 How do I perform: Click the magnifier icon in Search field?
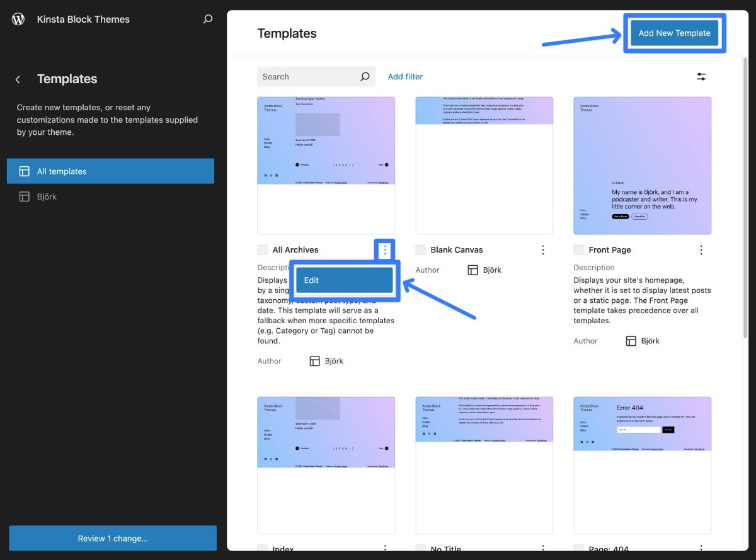(x=365, y=77)
